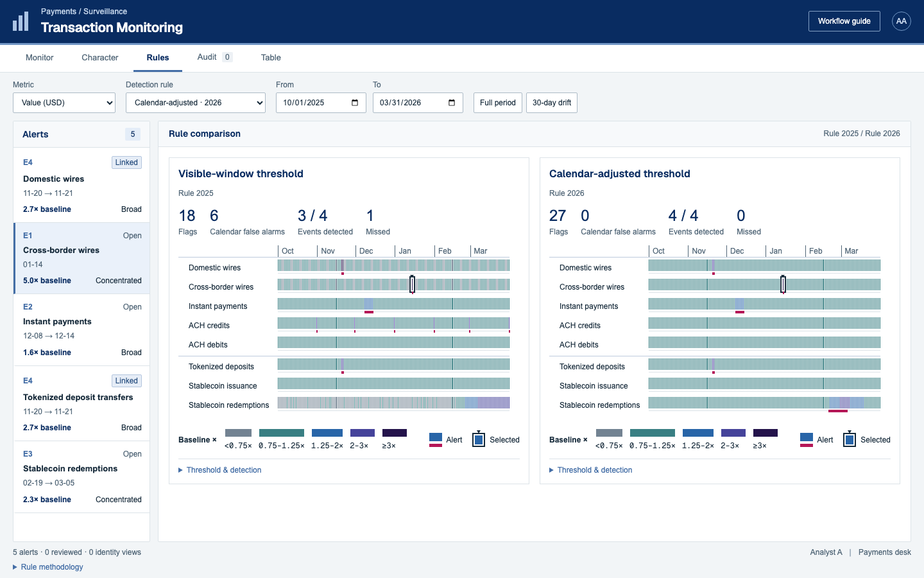The width and height of the screenshot is (924, 578).
Task: Open the Metric dropdown
Action: (64, 103)
